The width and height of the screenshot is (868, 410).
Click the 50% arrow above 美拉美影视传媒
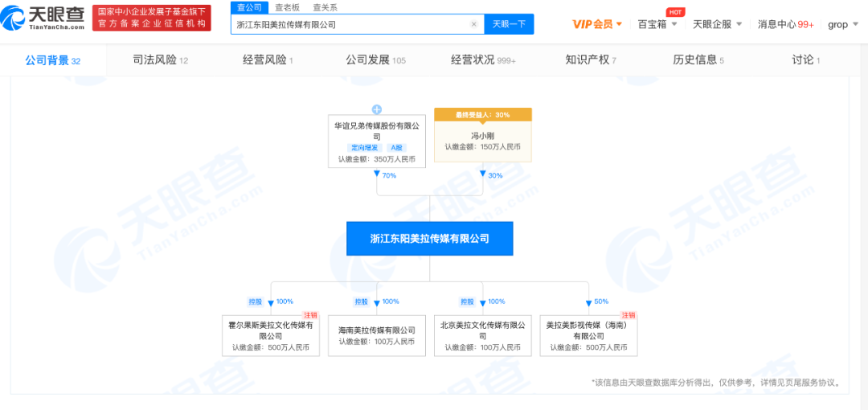(589, 302)
